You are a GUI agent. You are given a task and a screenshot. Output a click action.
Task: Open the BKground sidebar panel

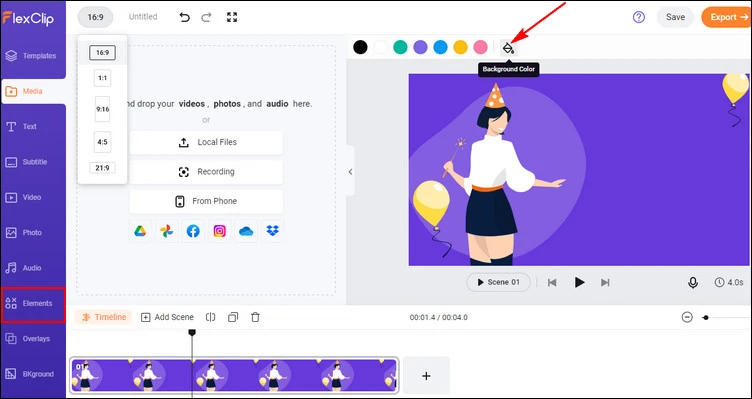[x=33, y=374]
